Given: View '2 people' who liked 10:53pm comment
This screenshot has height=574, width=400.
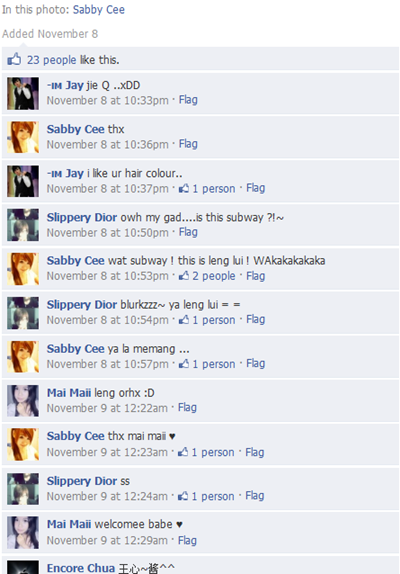Looking at the screenshot, I should pyautogui.click(x=214, y=276).
